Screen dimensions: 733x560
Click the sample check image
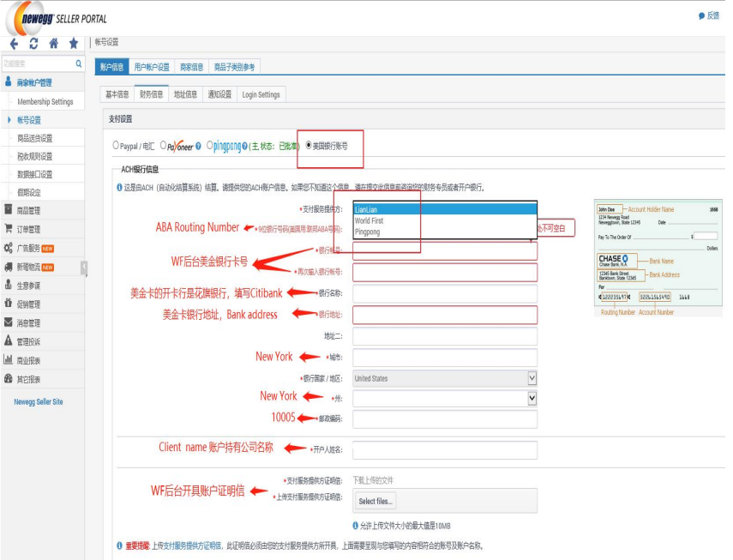click(658, 258)
